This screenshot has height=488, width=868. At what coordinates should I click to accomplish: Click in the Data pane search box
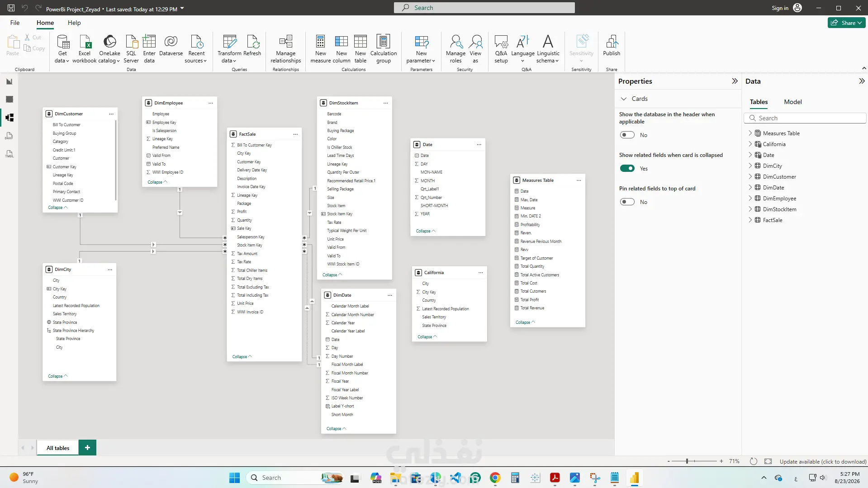coord(805,118)
